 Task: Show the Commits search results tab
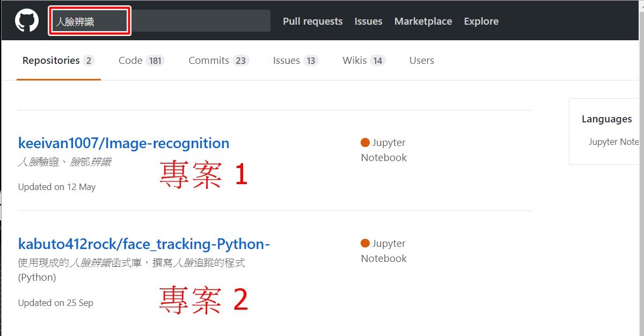click(209, 61)
